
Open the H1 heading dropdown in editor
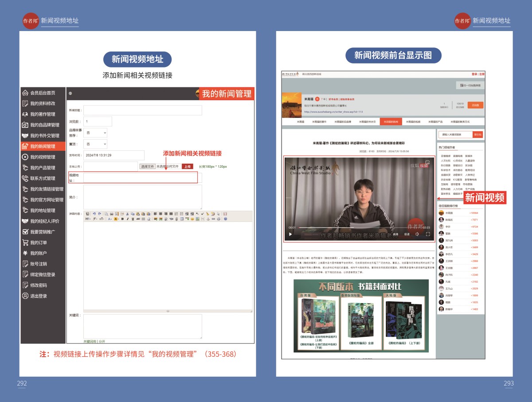(88, 219)
